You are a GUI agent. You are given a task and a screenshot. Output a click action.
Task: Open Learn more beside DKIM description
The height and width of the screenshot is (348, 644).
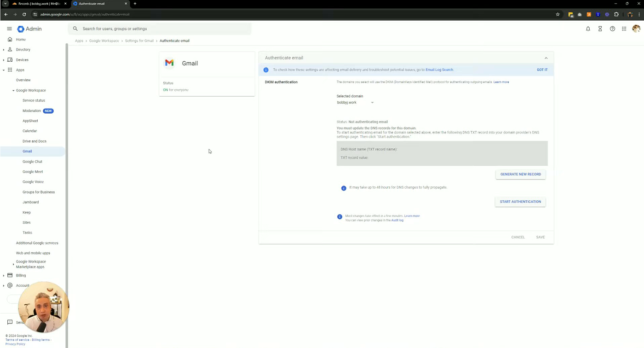[501, 82]
